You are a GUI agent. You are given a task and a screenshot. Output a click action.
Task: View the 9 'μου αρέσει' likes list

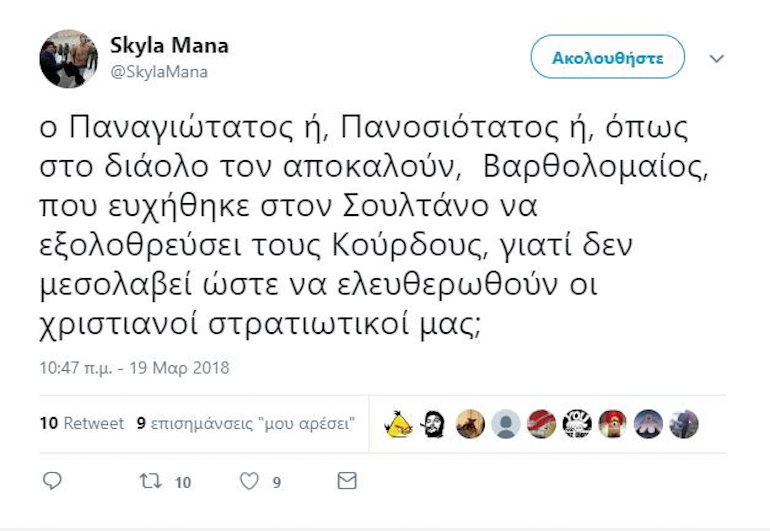(246, 423)
